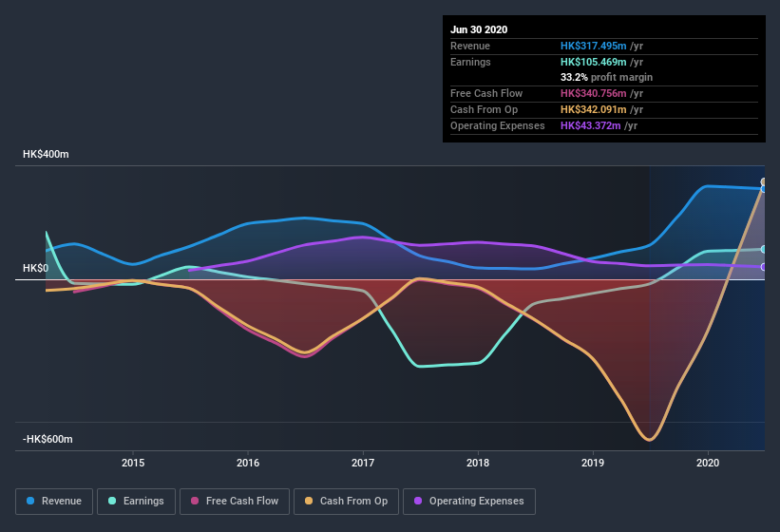This screenshot has width=780, height=532.
Task: Toggle the Earnings legend button
Action: 137,501
